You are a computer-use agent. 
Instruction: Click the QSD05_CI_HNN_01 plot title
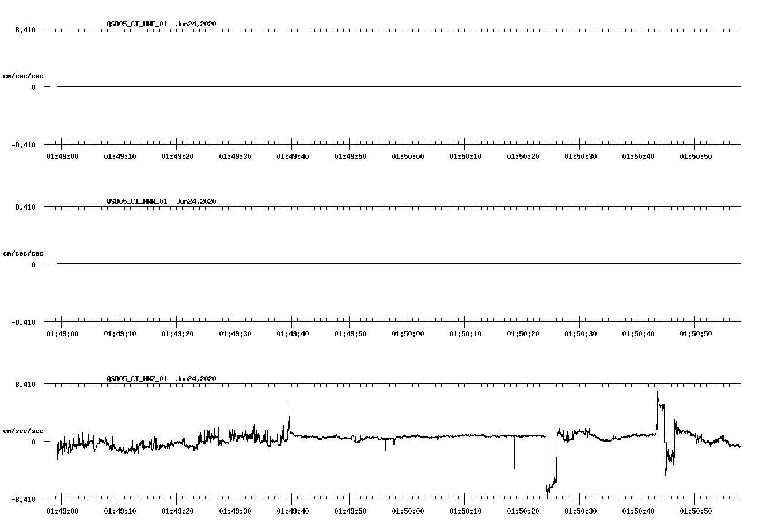161,202
